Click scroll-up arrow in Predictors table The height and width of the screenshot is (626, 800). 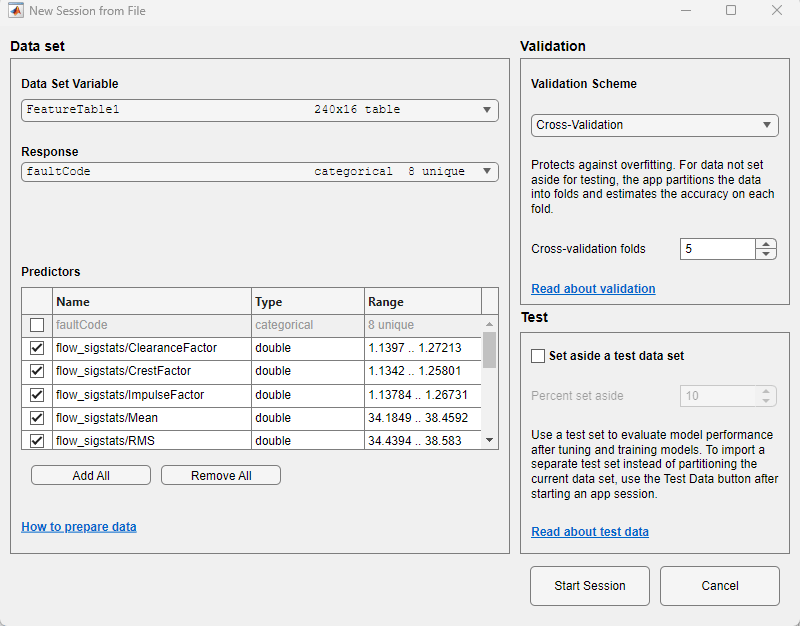(x=489, y=324)
